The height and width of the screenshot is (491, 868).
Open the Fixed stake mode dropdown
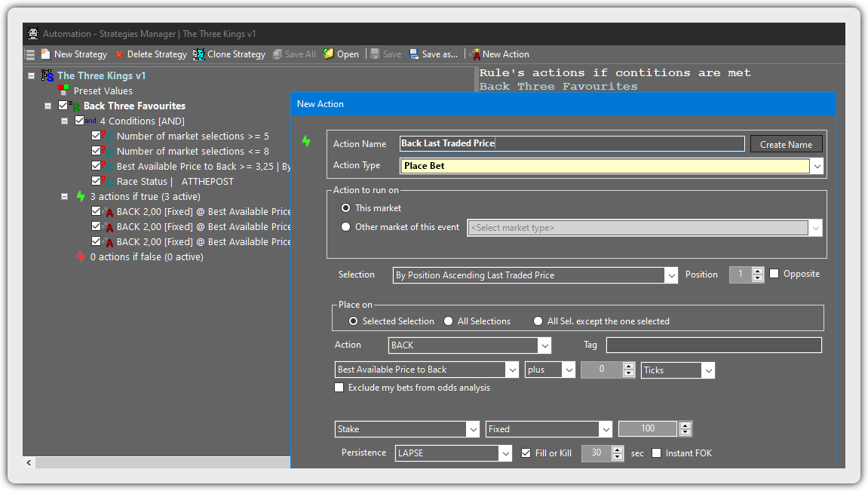pyautogui.click(x=606, y=429)
